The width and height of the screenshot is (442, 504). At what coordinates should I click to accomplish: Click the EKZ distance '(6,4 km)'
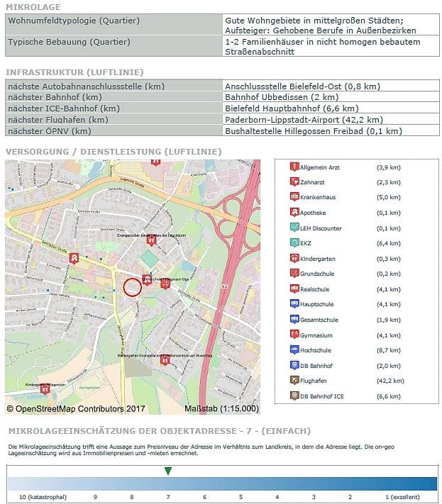[x=389, y=243]
